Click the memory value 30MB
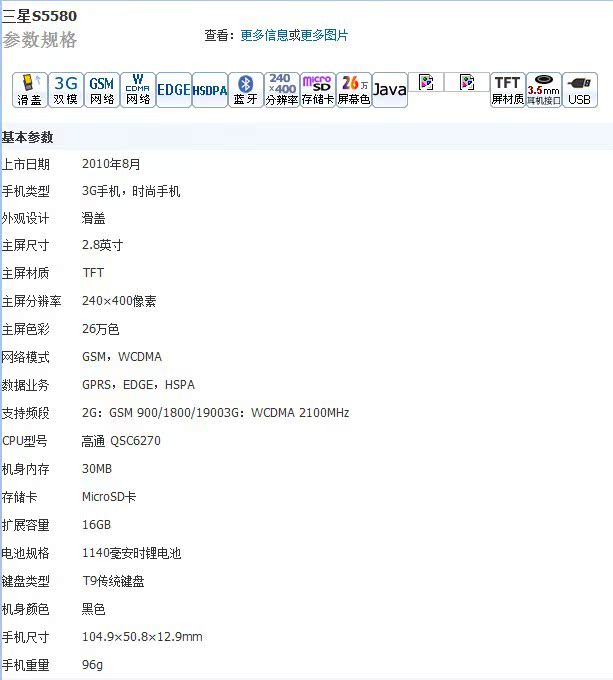613x680 pixels. pyautogui.click(x=97, y=468)
